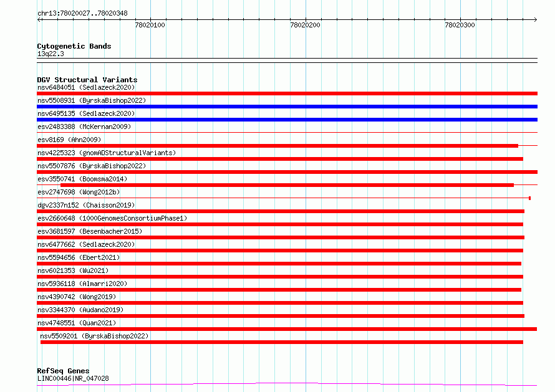Select variant nsv6477662 (Sedlazeck2020) label
This screenshot has height=392, width=555.
[86, 244]
